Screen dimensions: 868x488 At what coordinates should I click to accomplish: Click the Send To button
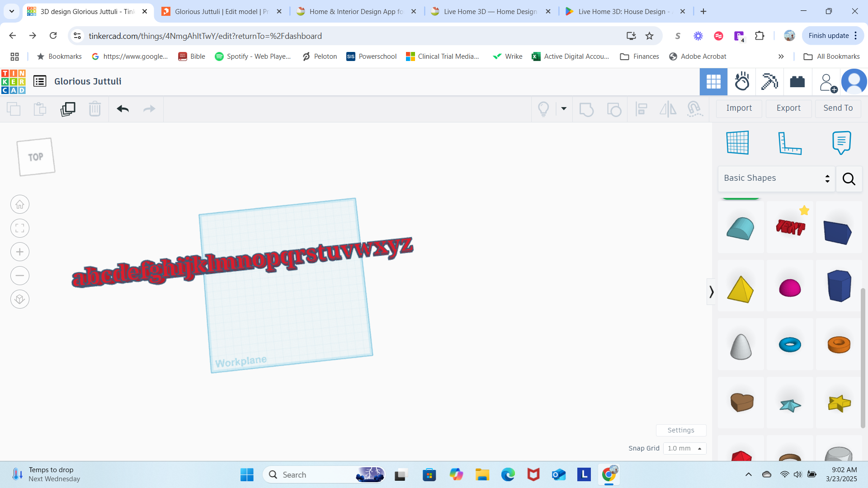838,108
